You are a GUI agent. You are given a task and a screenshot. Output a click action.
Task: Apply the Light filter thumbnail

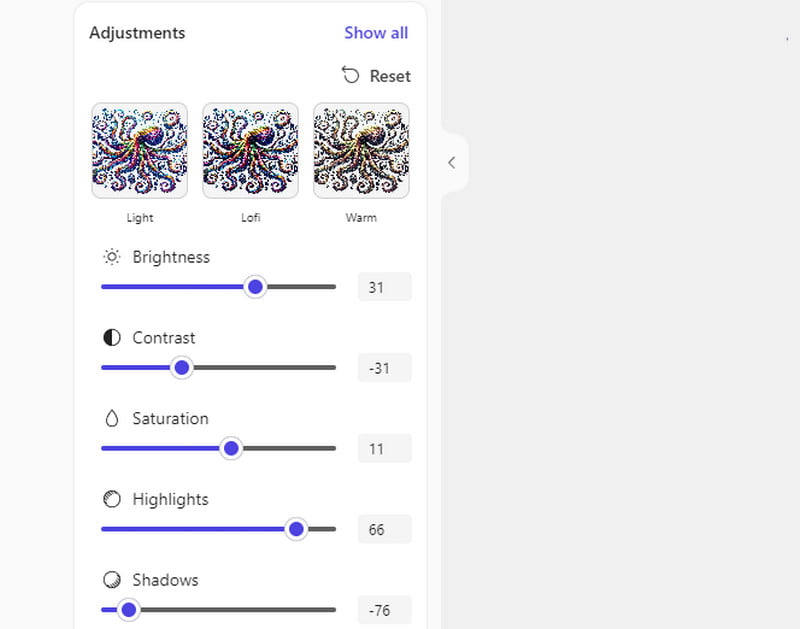click(140, 150)
